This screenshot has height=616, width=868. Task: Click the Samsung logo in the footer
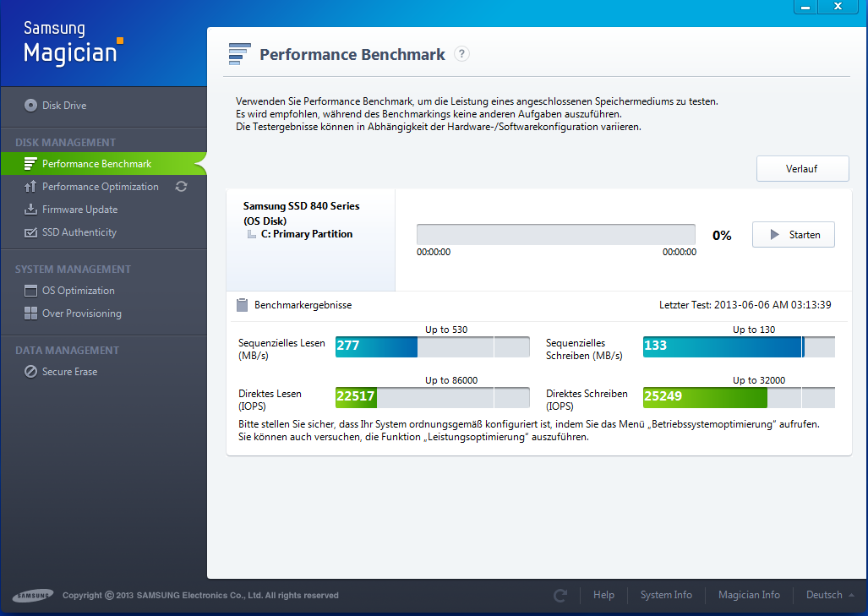coord(33,596)
